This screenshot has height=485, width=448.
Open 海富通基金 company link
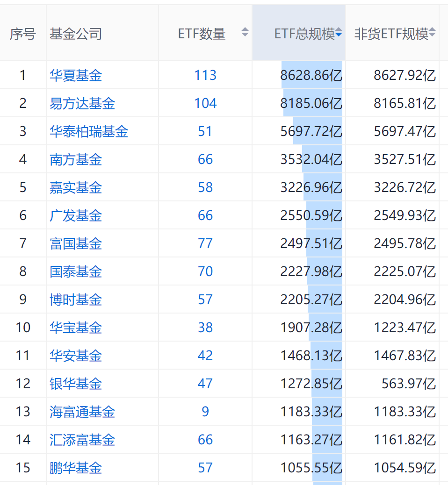(x=82, y=412)
